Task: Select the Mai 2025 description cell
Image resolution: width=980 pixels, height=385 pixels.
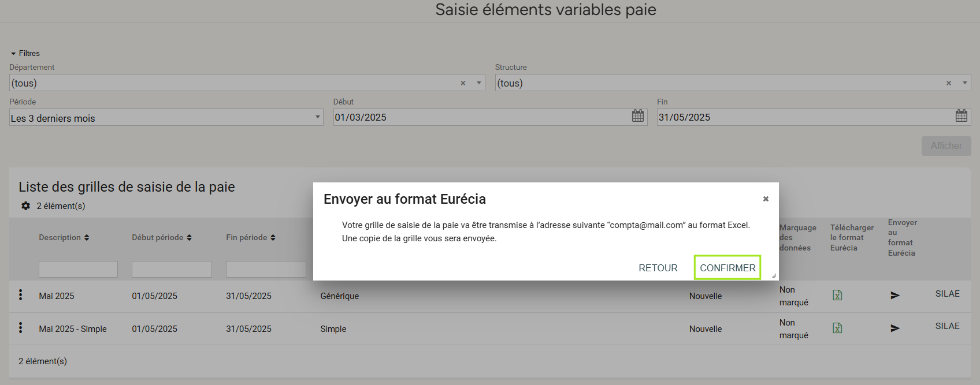Action: pyautogui.click(x=57, y=296)
